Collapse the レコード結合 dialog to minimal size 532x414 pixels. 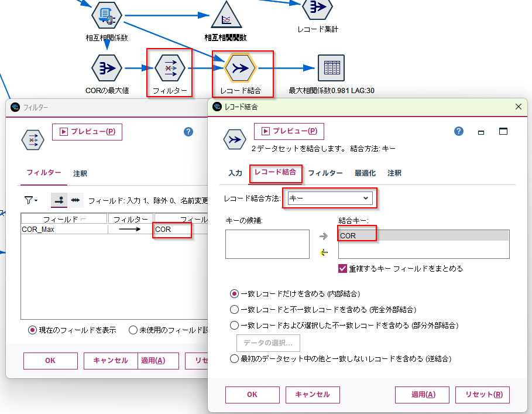pyautogui.click(x=480, y=132)
